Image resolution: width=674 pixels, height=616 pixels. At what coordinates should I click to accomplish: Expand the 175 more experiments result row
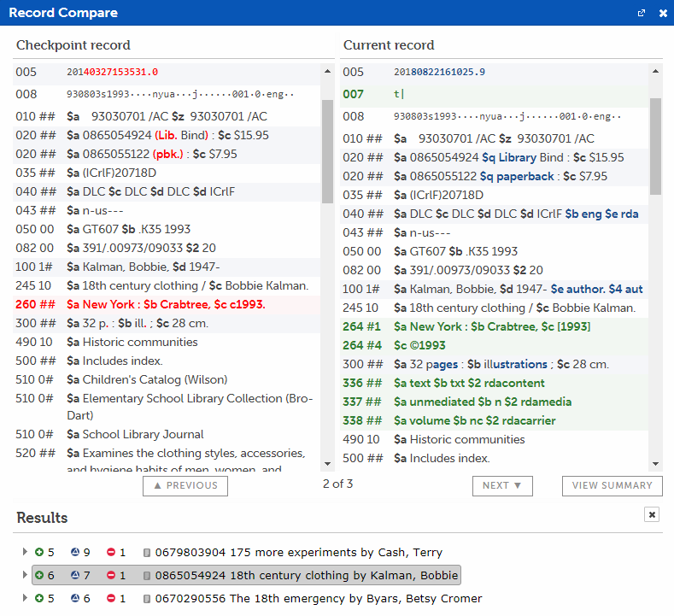(25, 553)
